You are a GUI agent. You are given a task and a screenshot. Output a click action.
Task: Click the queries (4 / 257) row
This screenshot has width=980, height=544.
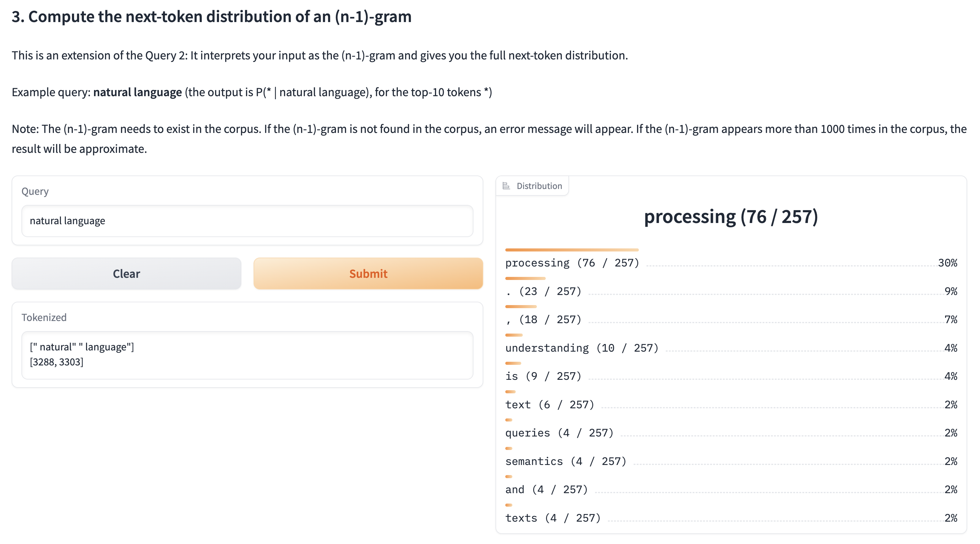pos(730,433)
